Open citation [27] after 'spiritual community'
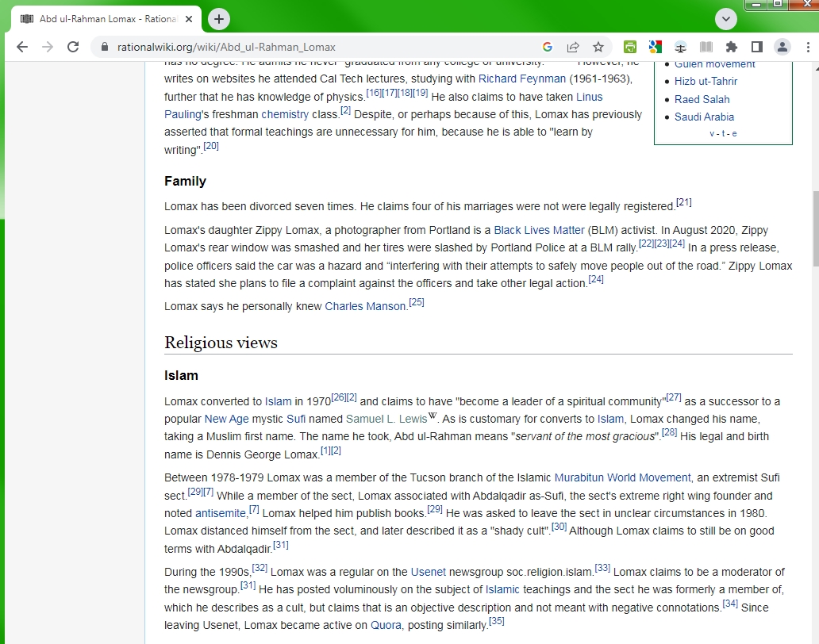Viewport: 819px width, 644px height. [x=674, y=397]
